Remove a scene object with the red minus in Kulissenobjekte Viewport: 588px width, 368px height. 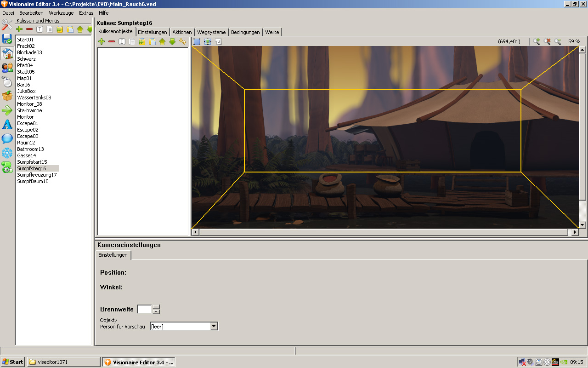coord(112,42)
